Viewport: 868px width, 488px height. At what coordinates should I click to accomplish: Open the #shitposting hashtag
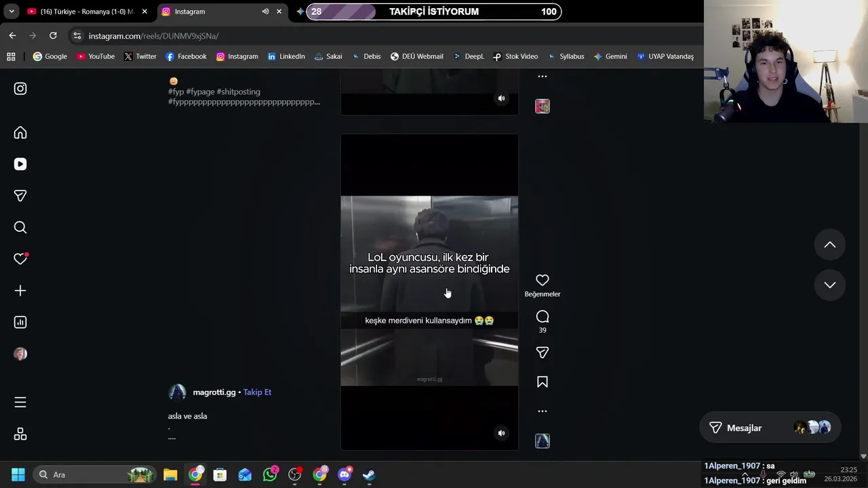pyautogui.click(x=239, y=91)
